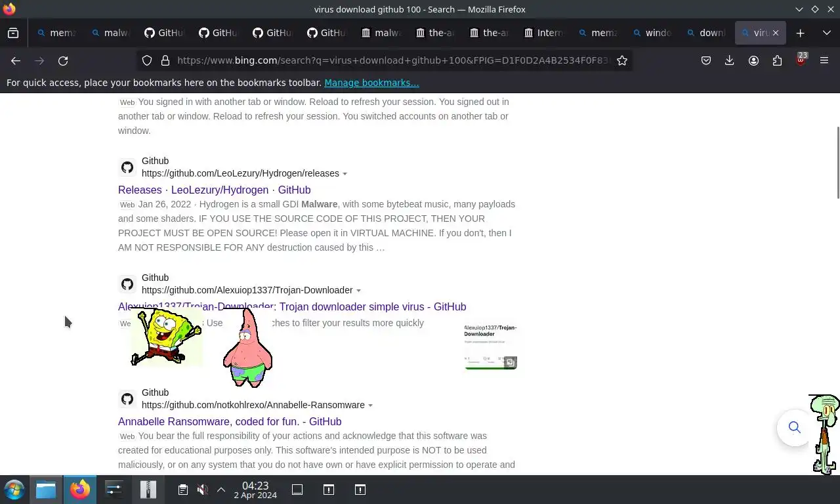Expand dropdown next to Alexuiop1337/Trojan-Downloader URL
Image resolution: width=840 pixels, height=504 pixels.
point(358,291)
